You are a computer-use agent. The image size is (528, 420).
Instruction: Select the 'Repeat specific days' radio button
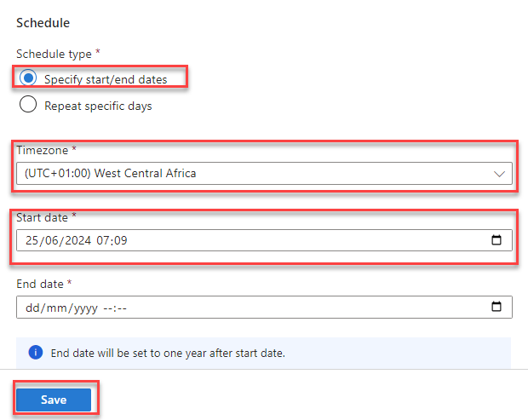(28, 106)
